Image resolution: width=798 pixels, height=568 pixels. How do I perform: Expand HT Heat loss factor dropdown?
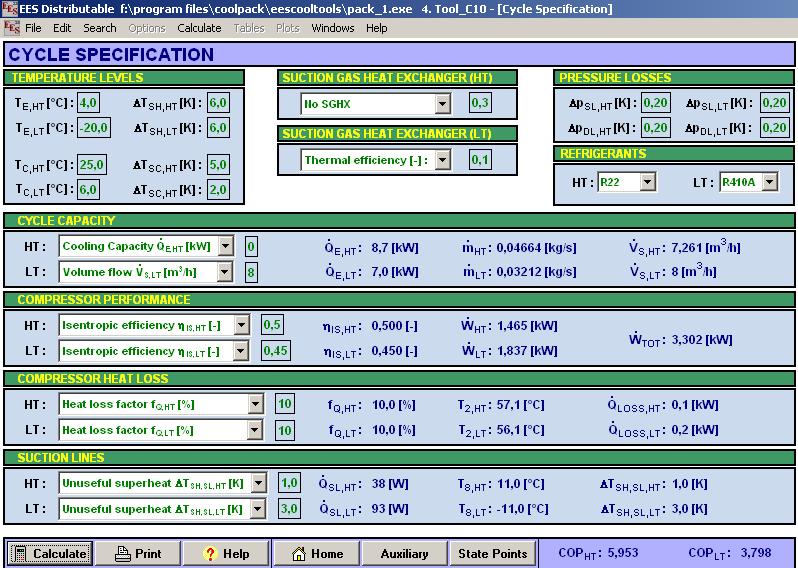255,405
